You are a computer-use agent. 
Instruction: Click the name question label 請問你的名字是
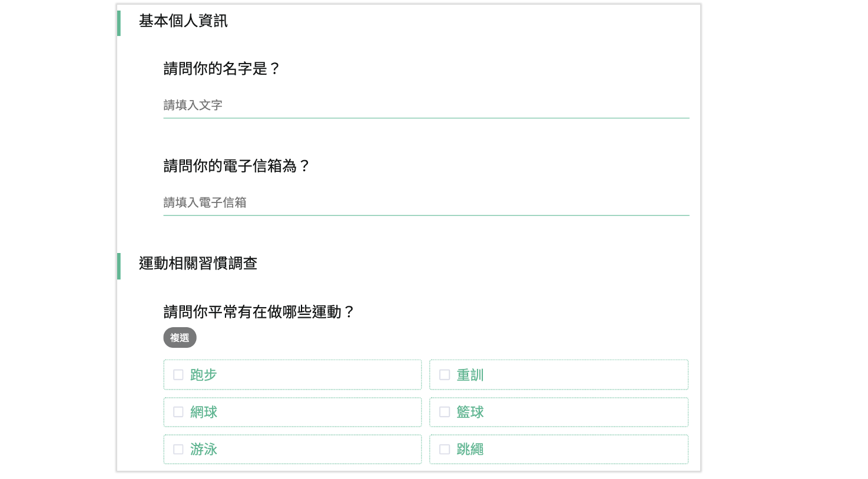pyautogui.click(x=222, y=69)
